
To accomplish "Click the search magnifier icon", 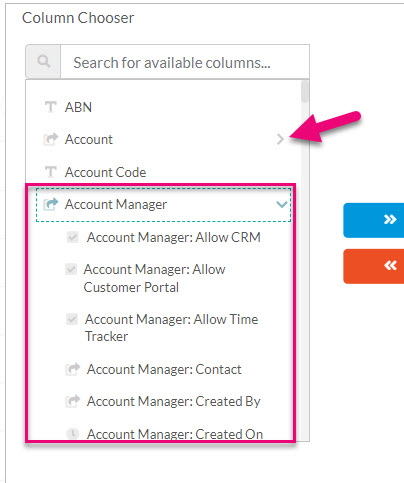I will pyautogui.click(x=43, y=62).
